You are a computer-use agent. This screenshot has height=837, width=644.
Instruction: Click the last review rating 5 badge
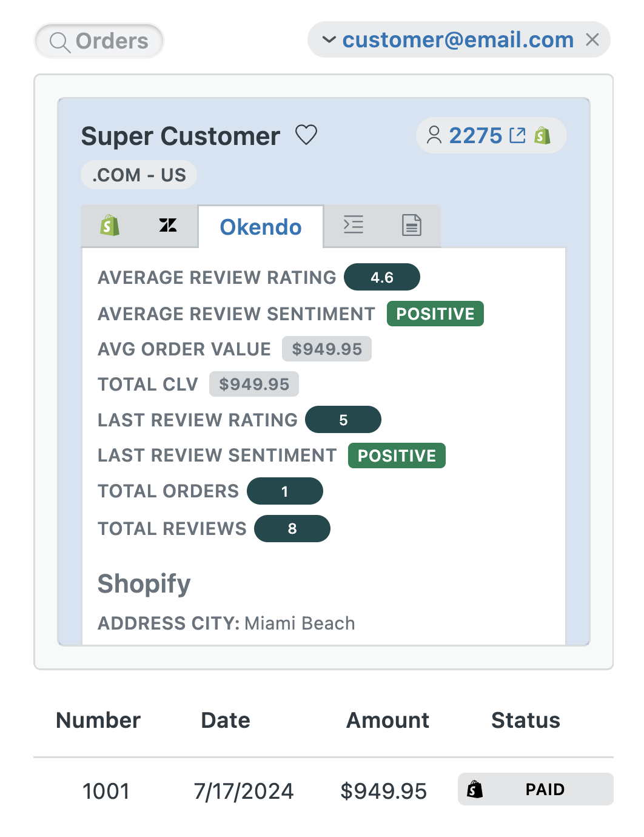coord(343,420)
